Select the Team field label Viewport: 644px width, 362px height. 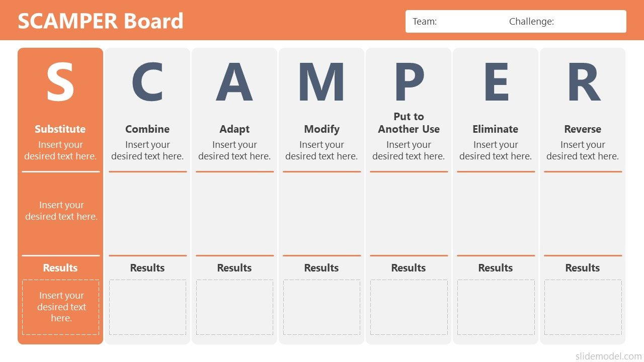tap(425, 22)
